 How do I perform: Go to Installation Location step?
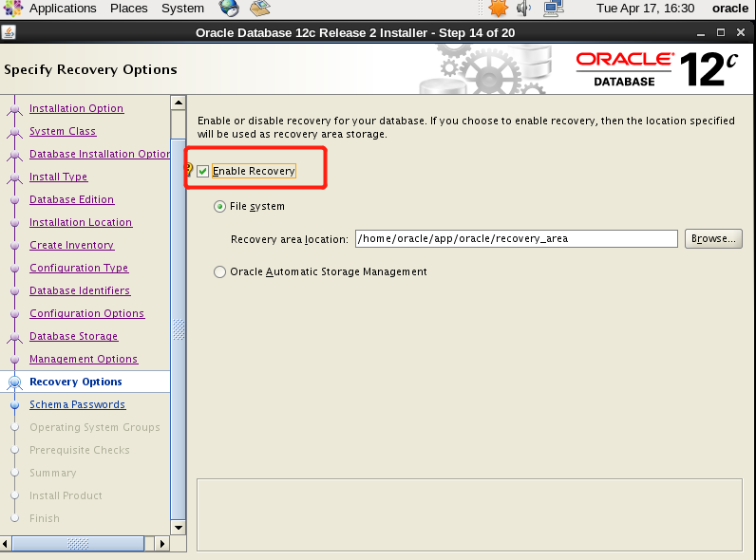81,222
